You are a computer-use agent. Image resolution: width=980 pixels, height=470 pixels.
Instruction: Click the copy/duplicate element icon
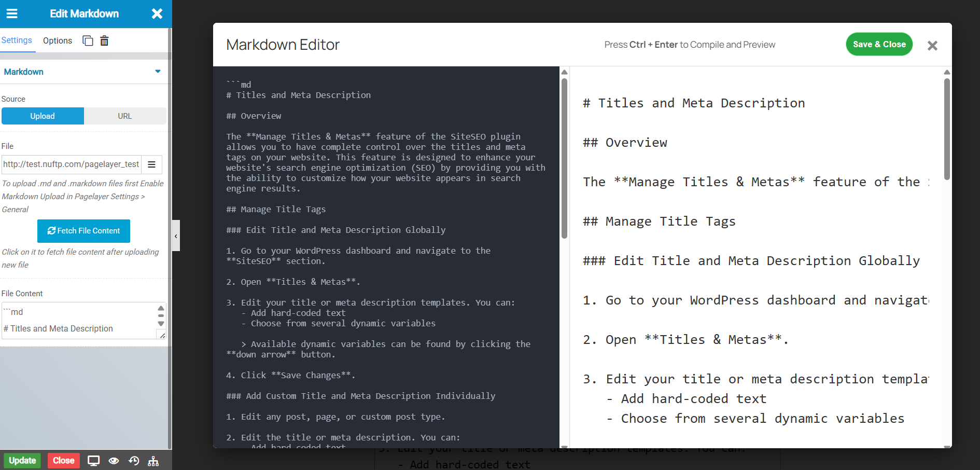point(88,40)
